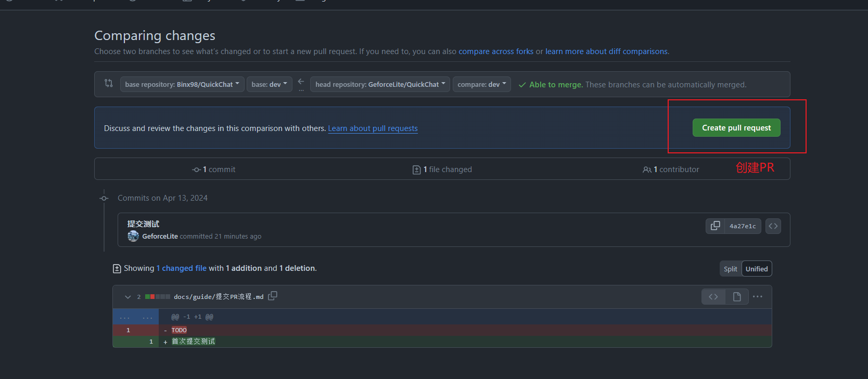
Task: Open the head repository GeforceLite/QuickChat dropdown
Action: point(380,84)
